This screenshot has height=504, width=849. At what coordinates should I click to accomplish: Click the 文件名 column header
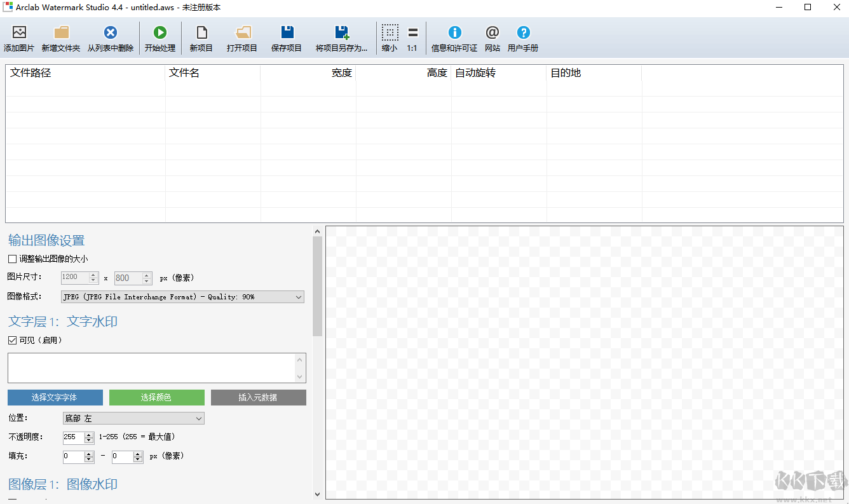point(212,73)
